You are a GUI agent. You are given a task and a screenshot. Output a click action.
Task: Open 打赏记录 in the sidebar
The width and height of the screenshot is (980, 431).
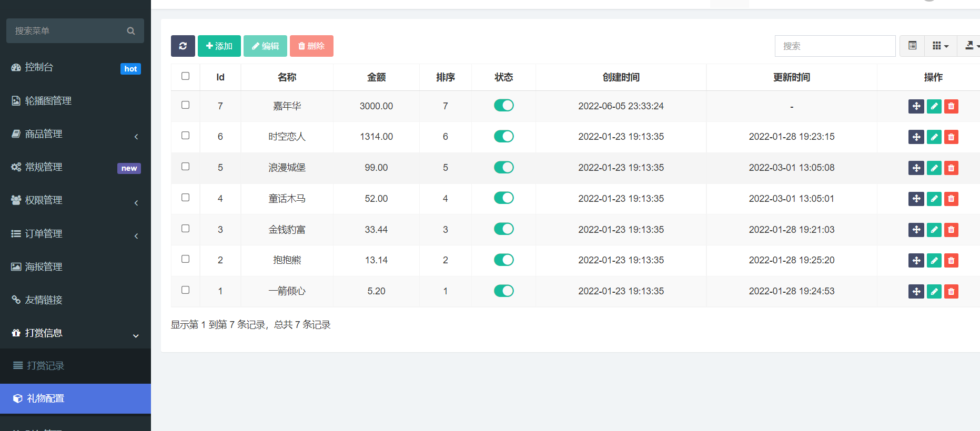click(x=46, y=366)
